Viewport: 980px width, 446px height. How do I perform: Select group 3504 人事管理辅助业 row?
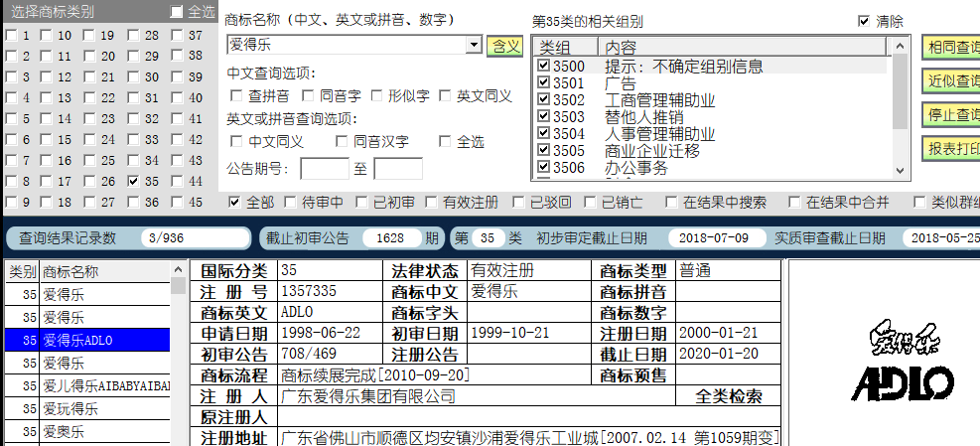pyautogui.click(x=713, y=134)
